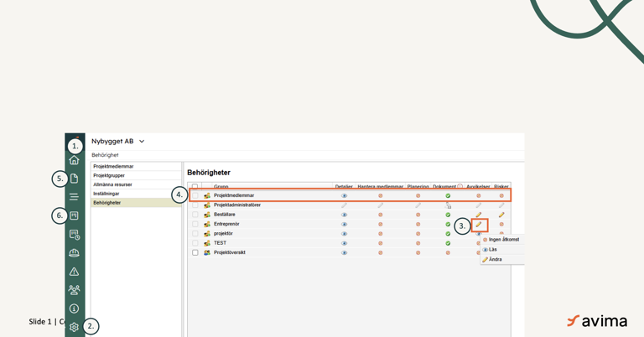Choose 'Ändra' in the permission popup
This screenshot has height=337, width=644.
pos(495,260)
